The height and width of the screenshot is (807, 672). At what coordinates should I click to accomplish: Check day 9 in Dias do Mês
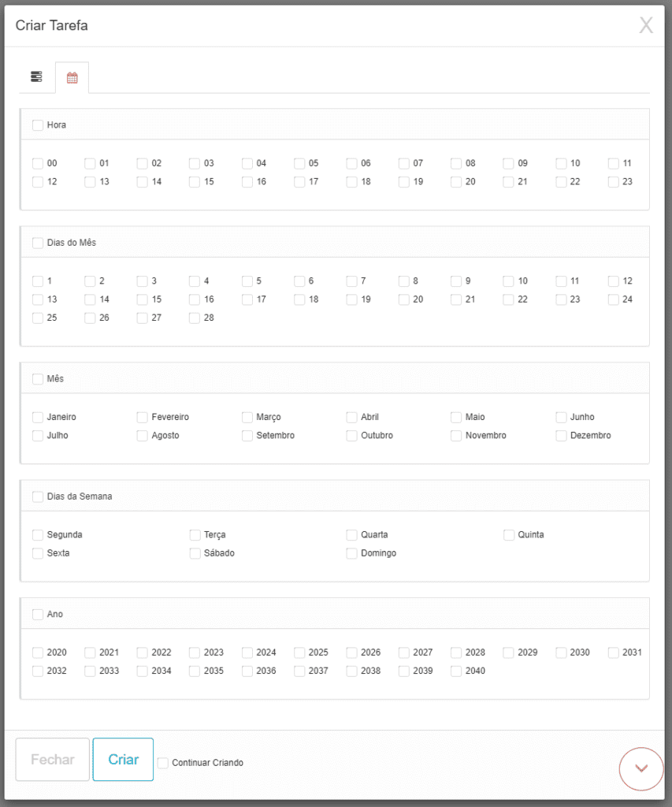pos(456,281)
